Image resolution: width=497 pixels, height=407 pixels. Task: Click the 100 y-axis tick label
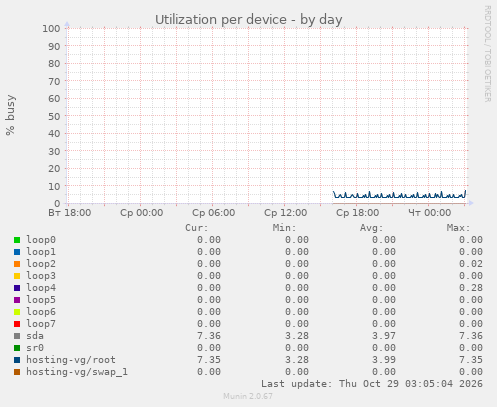pyautogui.click(x=51, y=29)
